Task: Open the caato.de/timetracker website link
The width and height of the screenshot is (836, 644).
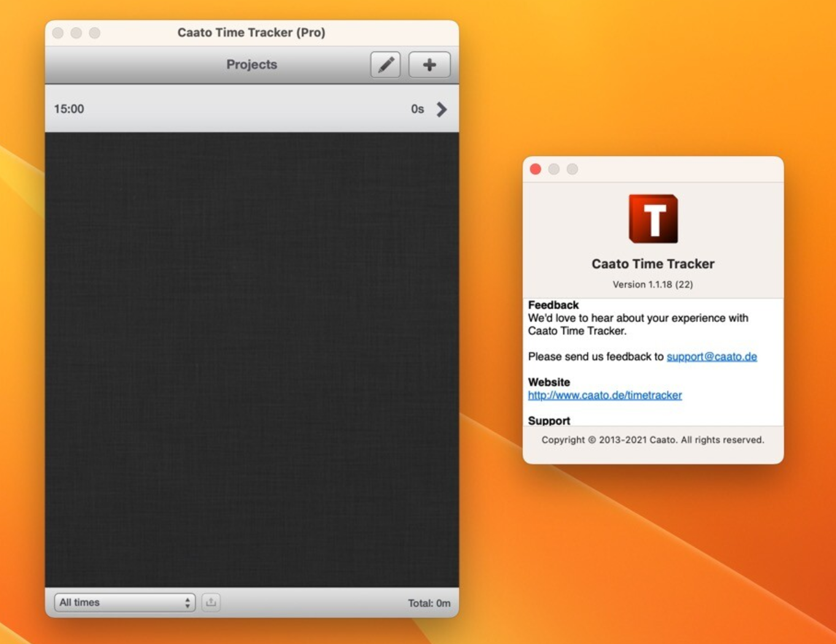Action: point(605,395)
